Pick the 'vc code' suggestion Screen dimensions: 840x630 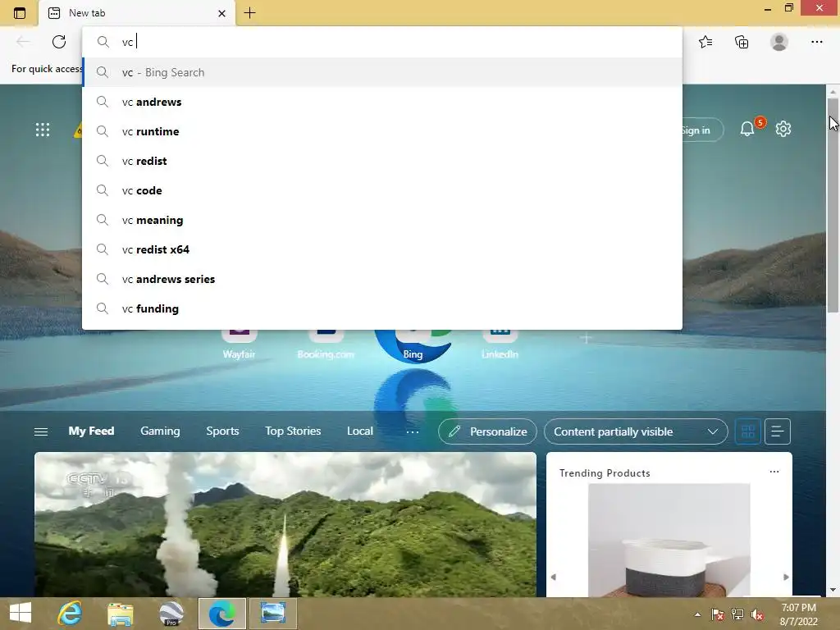point(382,190)
